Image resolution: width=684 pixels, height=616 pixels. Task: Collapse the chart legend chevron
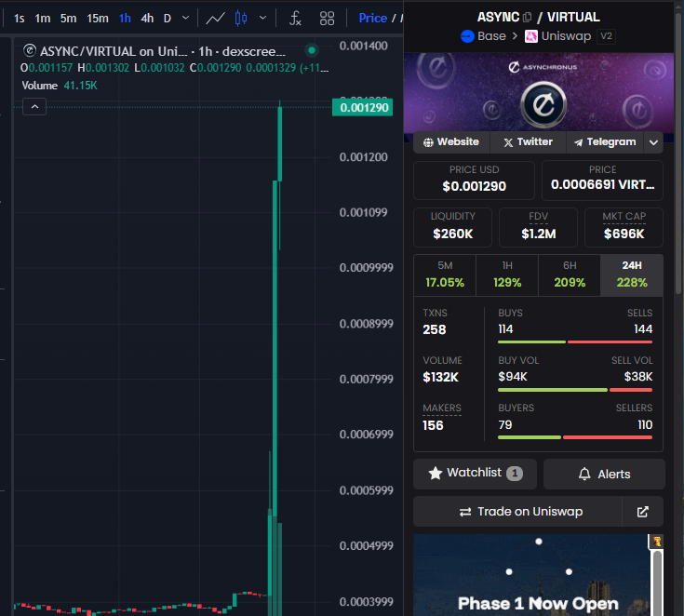(35, 106)
